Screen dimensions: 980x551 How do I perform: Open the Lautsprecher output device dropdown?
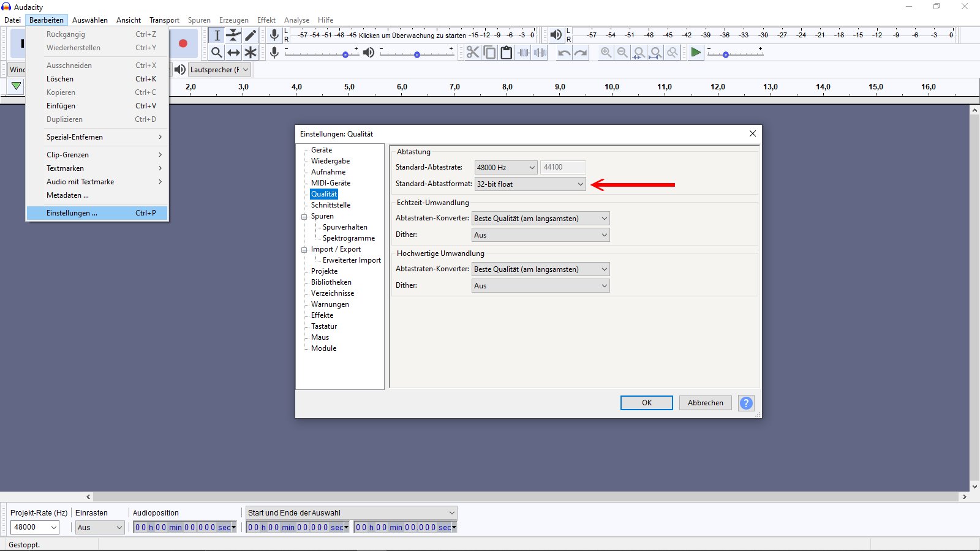coord(219,69)
